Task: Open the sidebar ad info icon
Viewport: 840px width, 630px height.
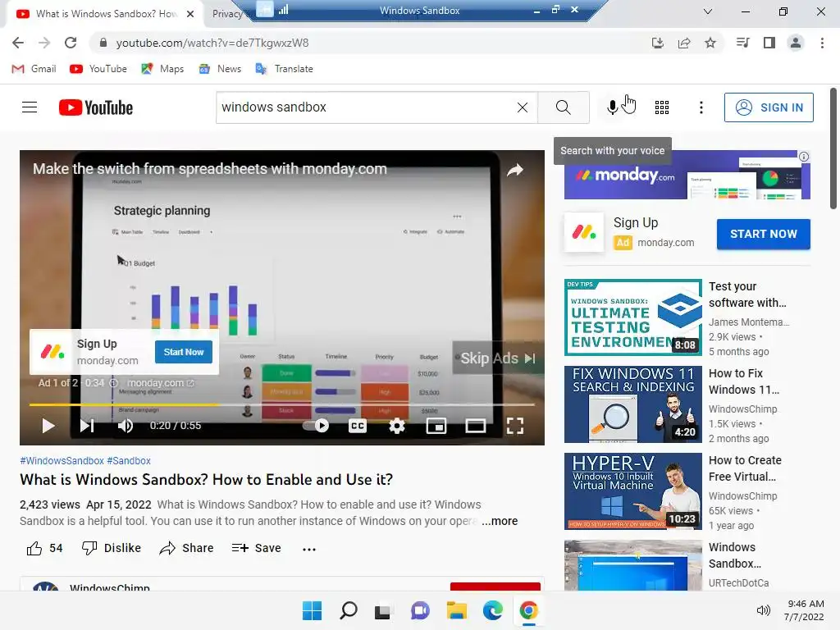Action: coord(804,157)
